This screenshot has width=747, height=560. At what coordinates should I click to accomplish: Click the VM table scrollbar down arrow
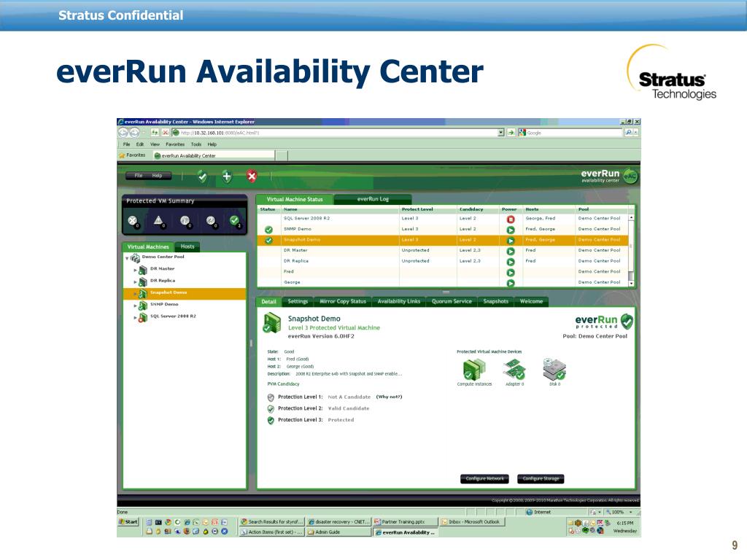631,284
